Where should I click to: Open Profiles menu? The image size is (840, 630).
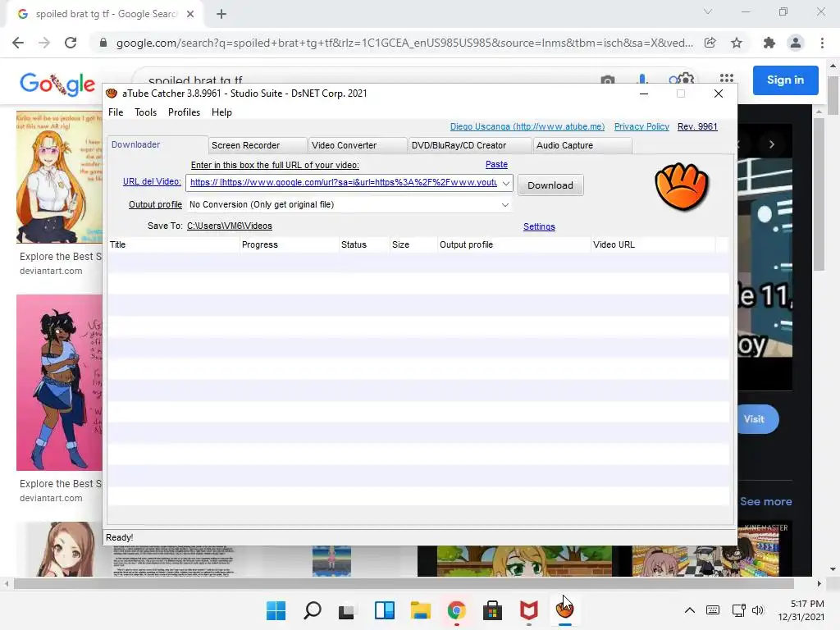184,112
